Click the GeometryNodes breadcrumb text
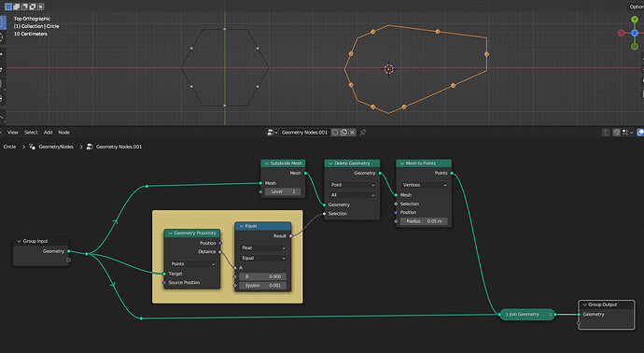644x353 pixels. [x=56, y=147]
